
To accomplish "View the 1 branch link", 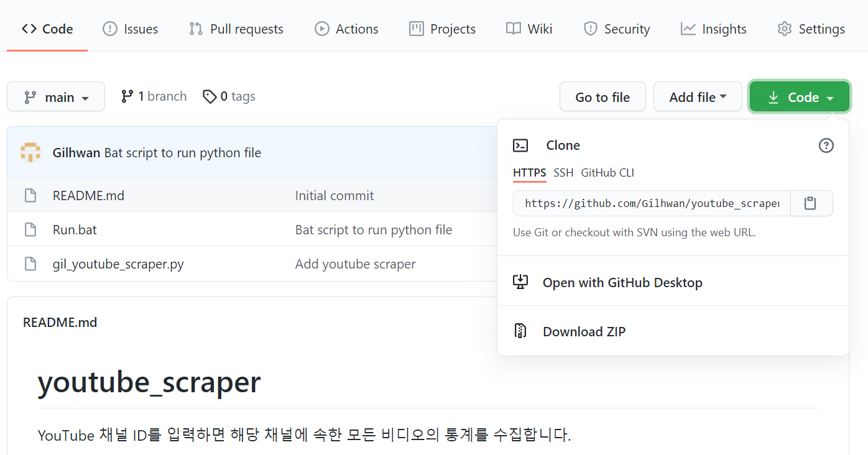I will click(154, 96).
